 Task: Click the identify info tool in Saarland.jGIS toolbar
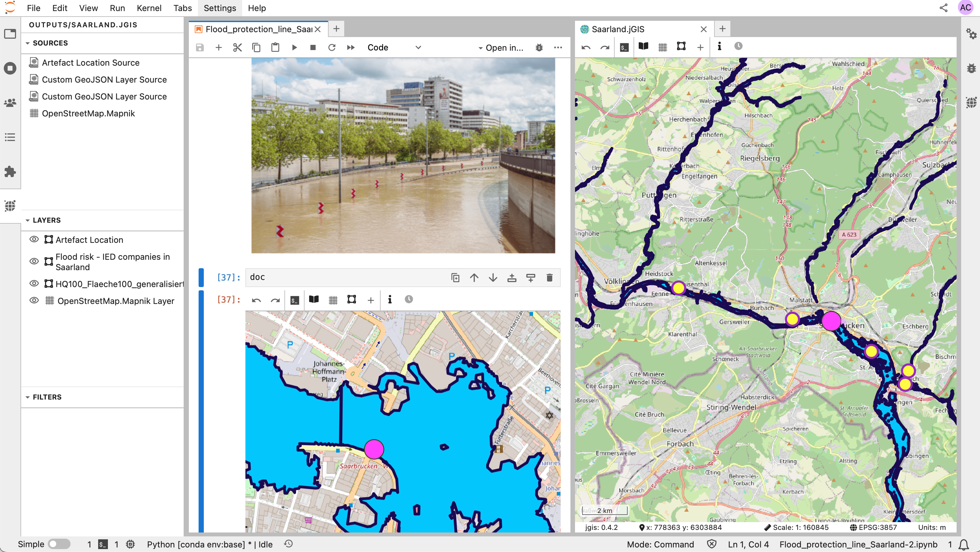click(x=719, y=47)
